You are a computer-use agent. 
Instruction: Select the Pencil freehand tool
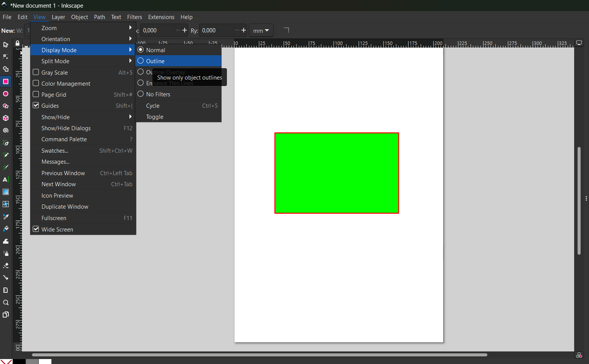[x=6, y=155]
